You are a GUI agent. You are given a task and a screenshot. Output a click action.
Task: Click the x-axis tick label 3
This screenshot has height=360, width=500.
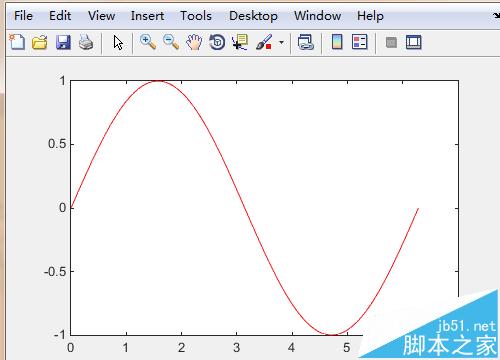(237, 348)
